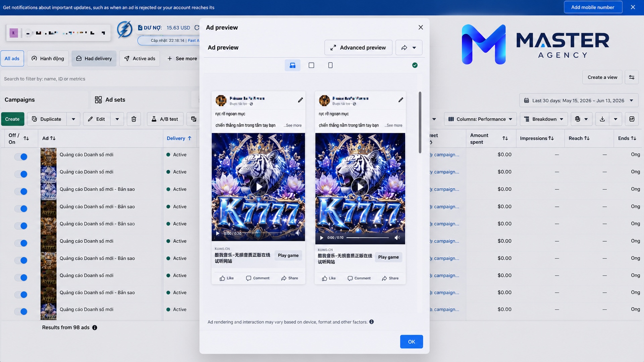Focus the search filter field
This screenshot has height=362, width=644.
coord(100,79)
